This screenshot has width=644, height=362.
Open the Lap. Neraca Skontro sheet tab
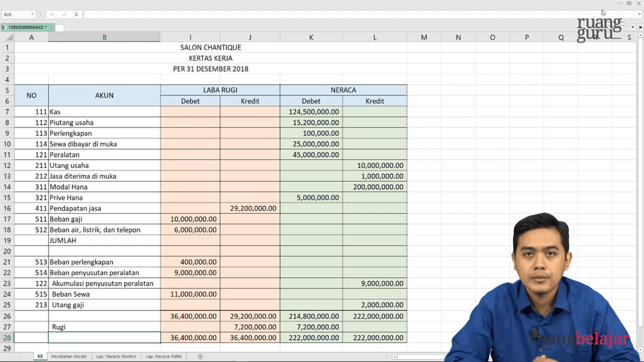[x=116, y=356]
